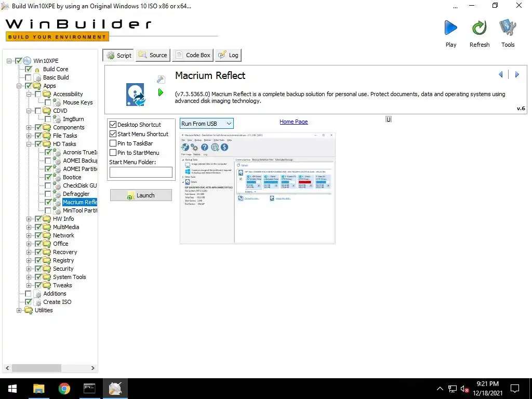Click the Bootice script gear icon

click(x=57, y=178)
